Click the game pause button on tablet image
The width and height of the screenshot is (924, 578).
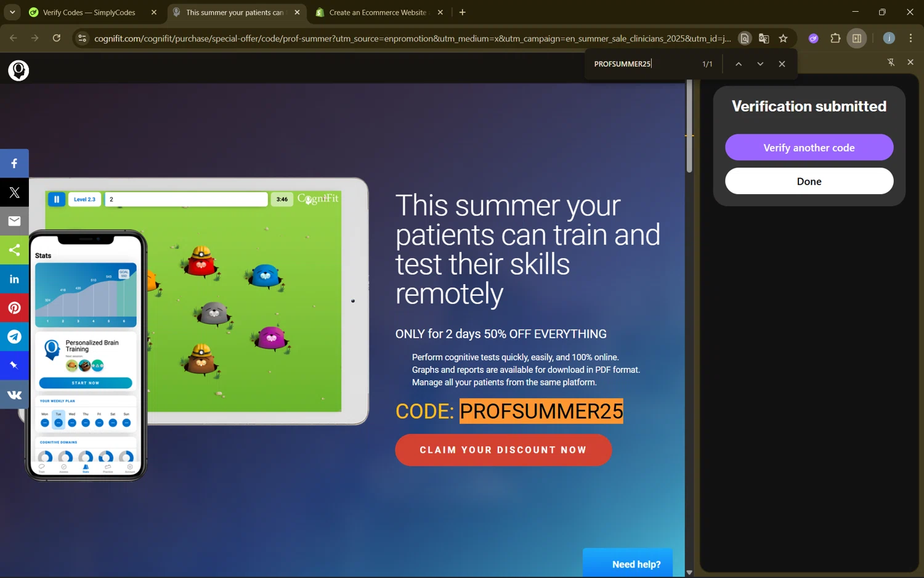[x=56, y=199]
